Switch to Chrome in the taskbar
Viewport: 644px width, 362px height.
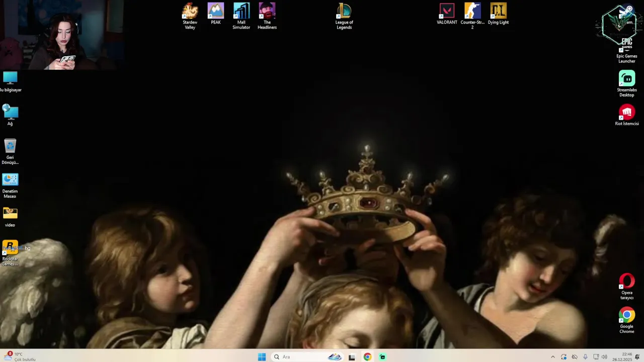(367, 357)
